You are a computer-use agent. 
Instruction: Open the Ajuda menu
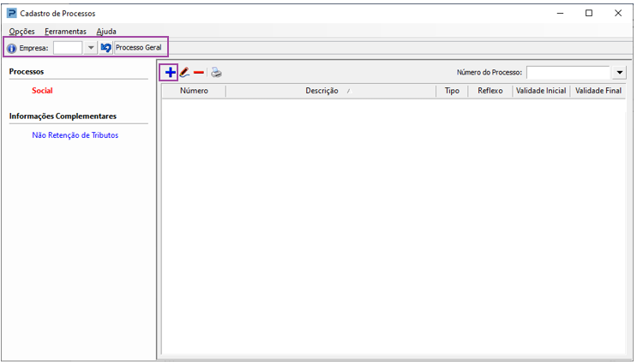point(106,31)
